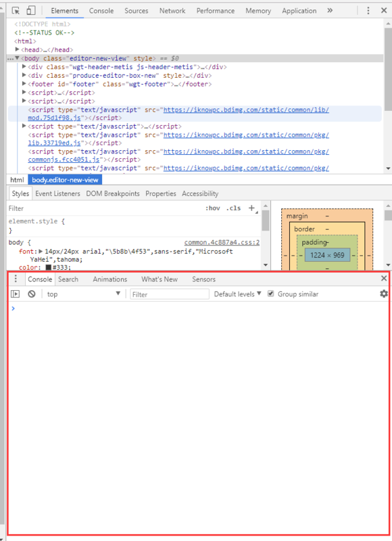Viewport: 392px width, 541px height.
Task: Switch to the top Console tab
Action: (101, 11)
